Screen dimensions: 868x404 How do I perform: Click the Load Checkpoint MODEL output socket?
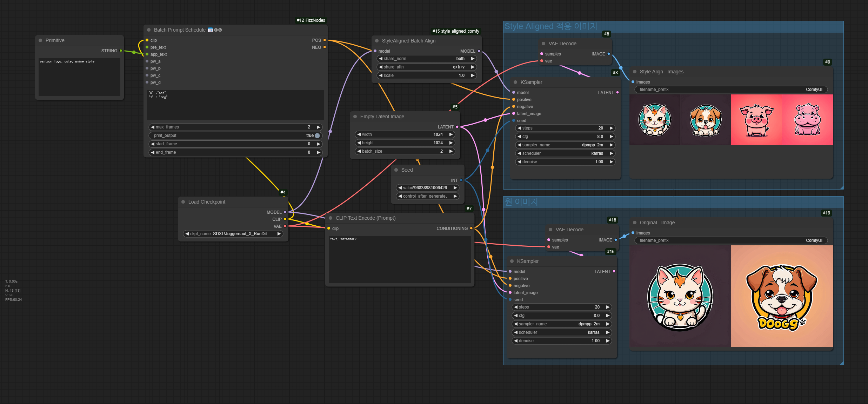click(285, 212)
